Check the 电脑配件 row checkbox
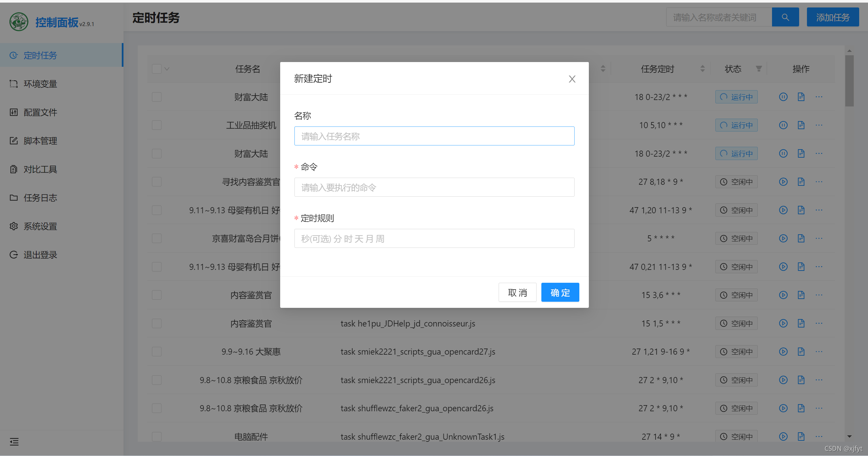The height and width of the screenshot is (456, 868). [x=157, y=436]
